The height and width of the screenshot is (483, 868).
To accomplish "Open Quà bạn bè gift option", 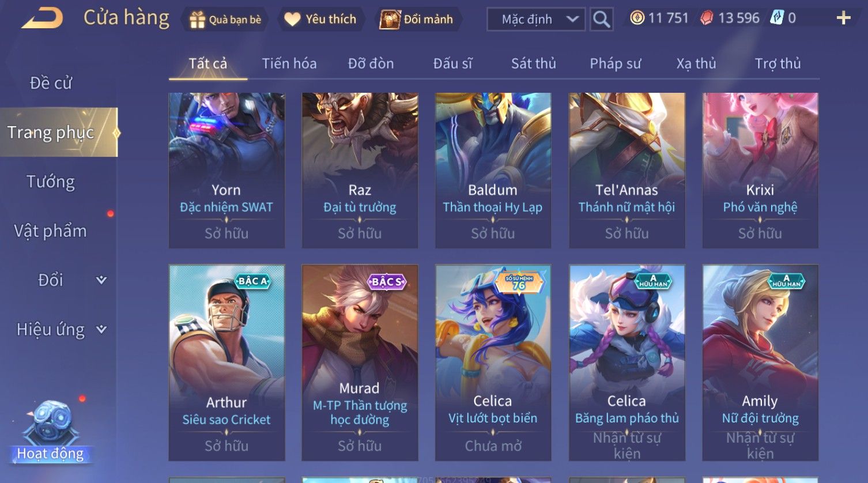I will tap(225, 20).
